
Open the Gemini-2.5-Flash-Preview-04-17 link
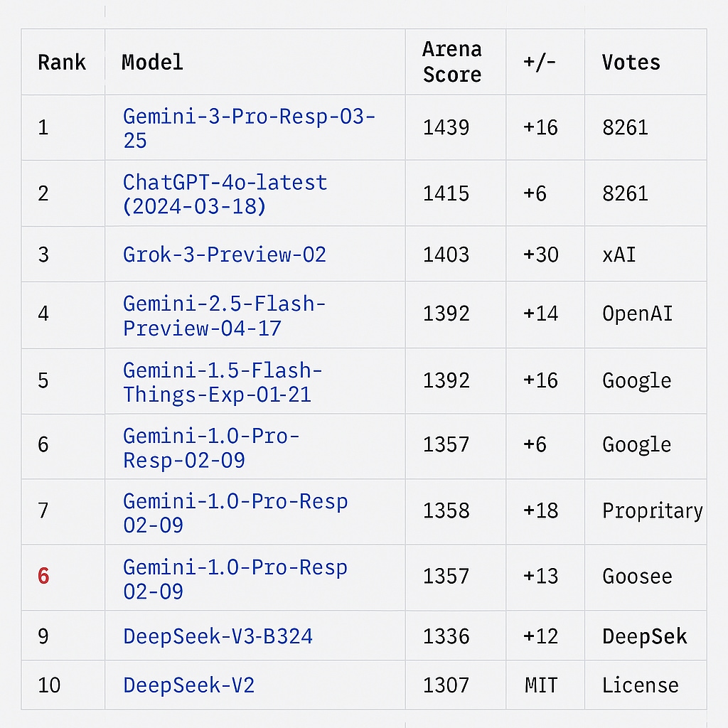(224, 316)
